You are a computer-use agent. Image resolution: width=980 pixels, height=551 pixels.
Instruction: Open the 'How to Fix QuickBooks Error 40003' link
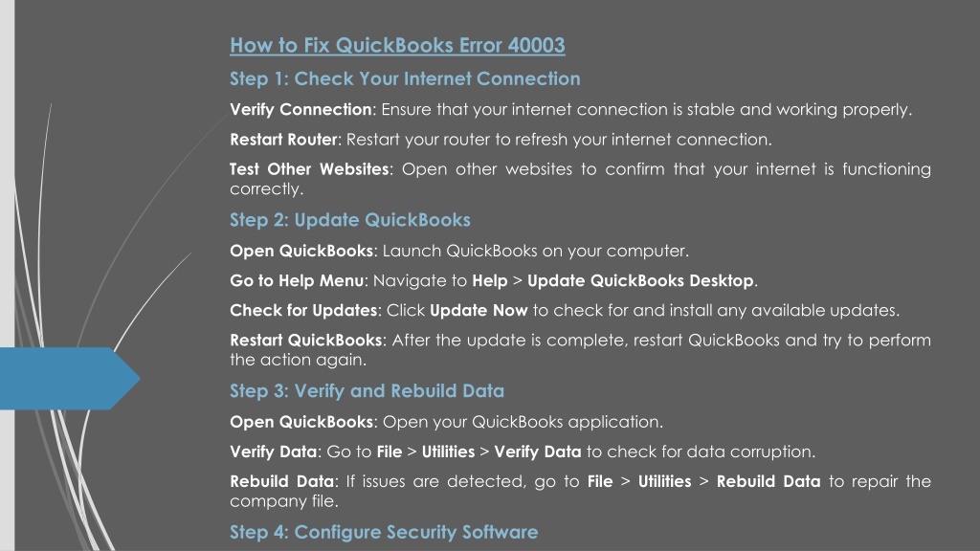click(x=397, y=46)
